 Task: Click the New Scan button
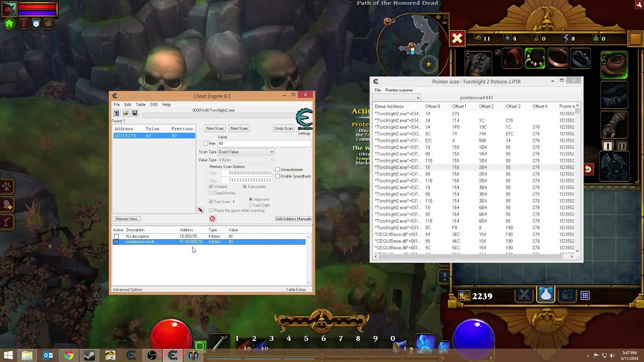215,128
